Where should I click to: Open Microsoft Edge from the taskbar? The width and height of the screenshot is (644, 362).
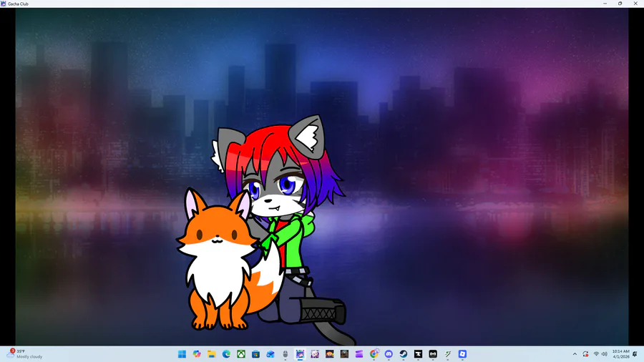click(x=226, y=354)
